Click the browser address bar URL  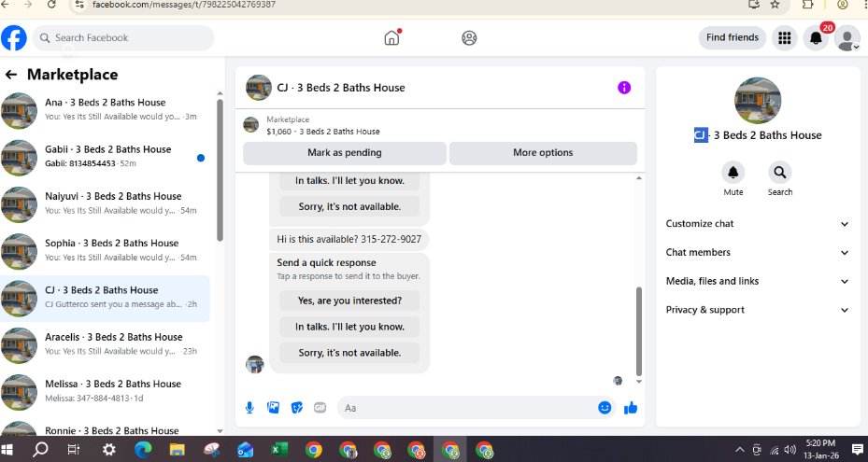[184, 5]
